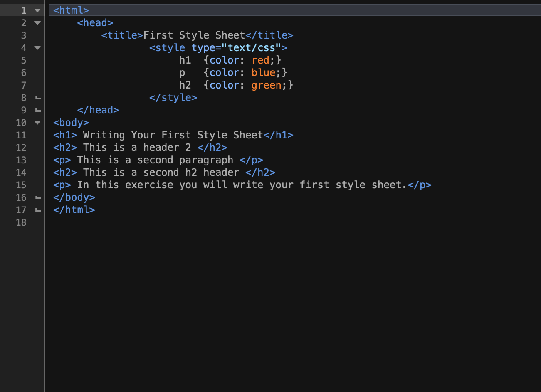This screenshot has height=392, width=541.
Task: Click the opening <html> tag
Action: pyautogui.click(x=71, y=10)
